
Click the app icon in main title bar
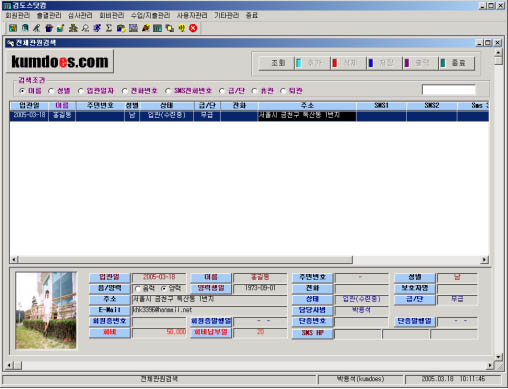click(7, 6)
